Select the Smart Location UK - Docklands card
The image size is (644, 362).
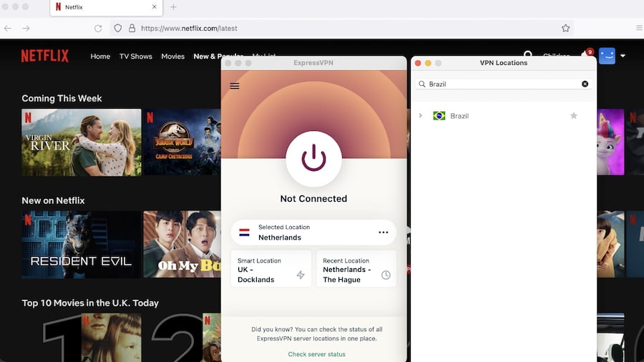coord(271,269)
